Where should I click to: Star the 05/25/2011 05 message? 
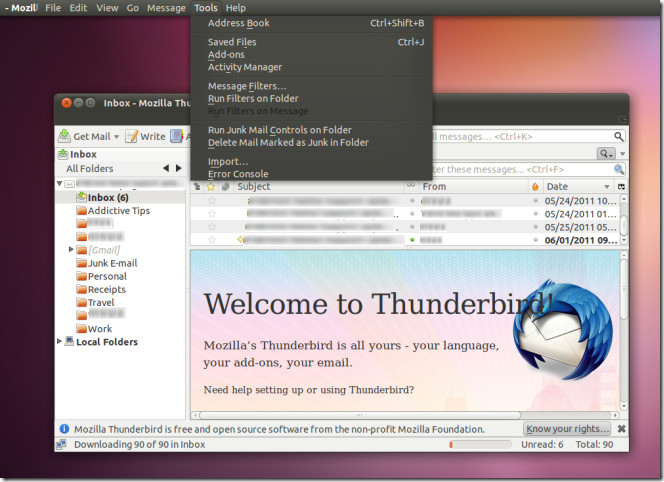(x=212, y=227)
